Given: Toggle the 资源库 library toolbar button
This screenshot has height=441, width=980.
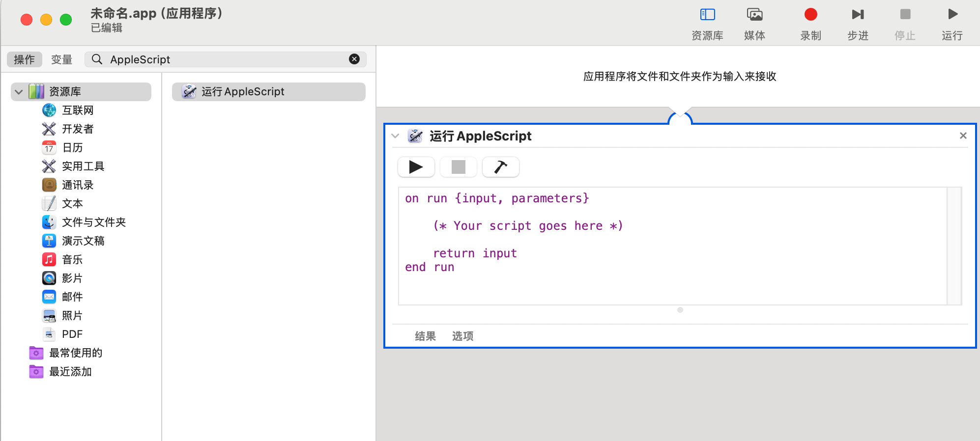Looking at the screenshot, I should (x=707, y=24).
